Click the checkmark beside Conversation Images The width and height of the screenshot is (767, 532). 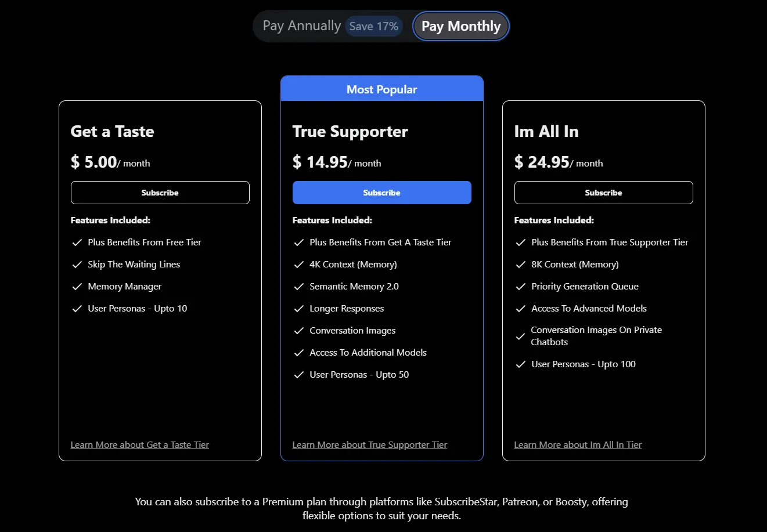pyautogui.click(x=299, y=330)
